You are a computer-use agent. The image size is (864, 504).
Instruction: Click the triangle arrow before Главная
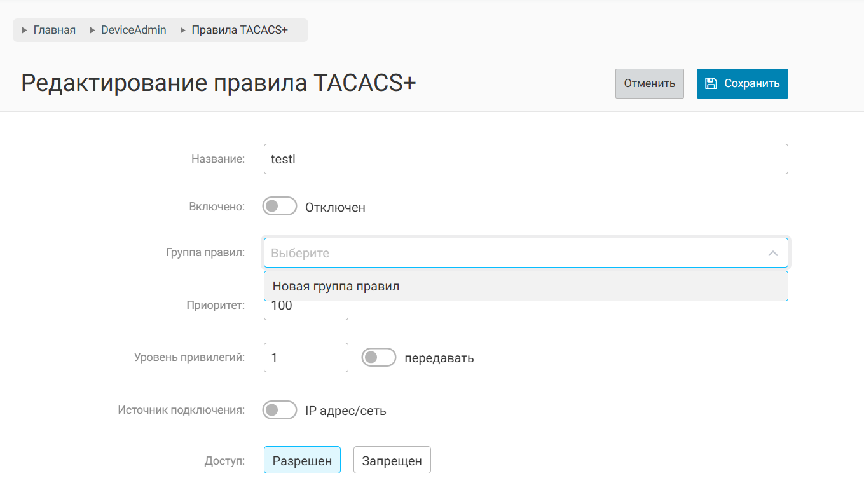[x=25, y=30]
